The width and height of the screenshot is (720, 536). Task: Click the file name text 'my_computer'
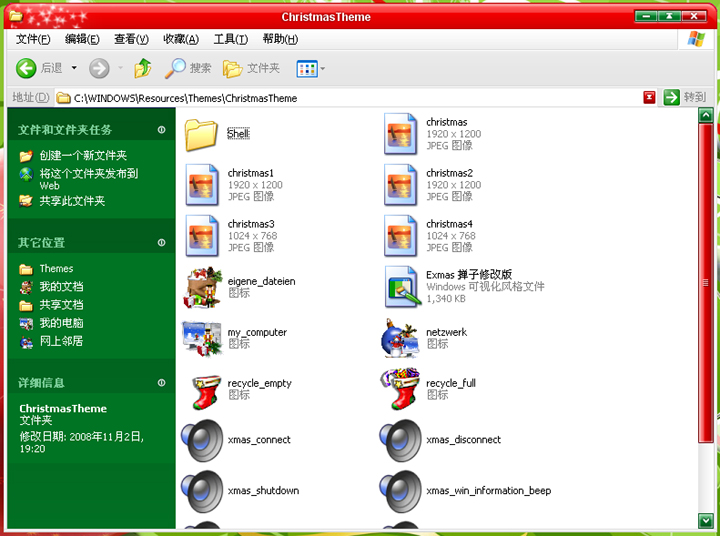[x=257, y=333]
